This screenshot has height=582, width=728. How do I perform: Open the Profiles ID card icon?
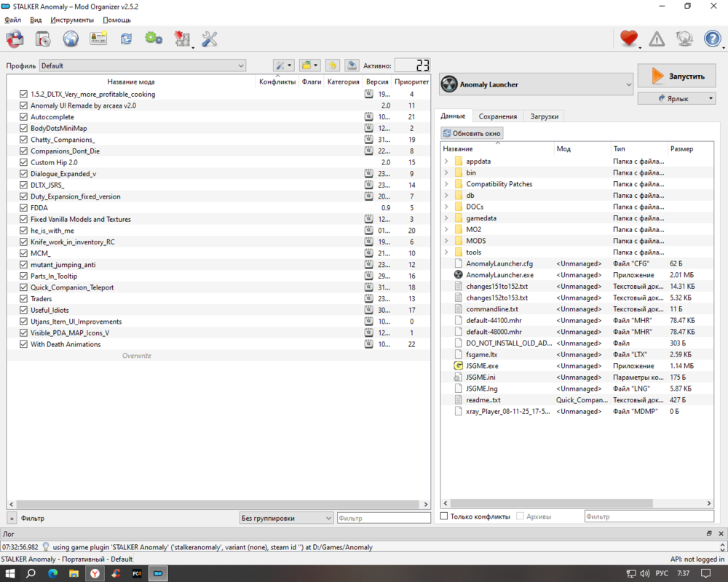[98, 39]
